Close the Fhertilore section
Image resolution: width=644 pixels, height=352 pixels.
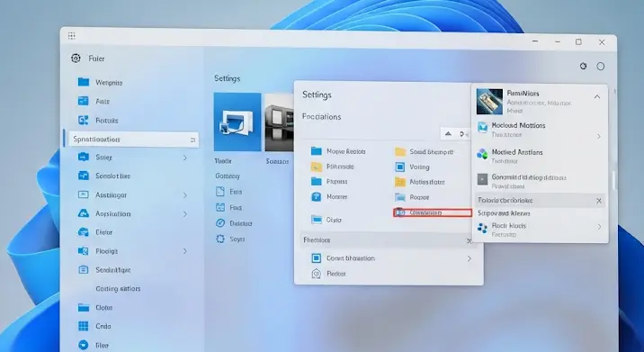pos(469,241)
